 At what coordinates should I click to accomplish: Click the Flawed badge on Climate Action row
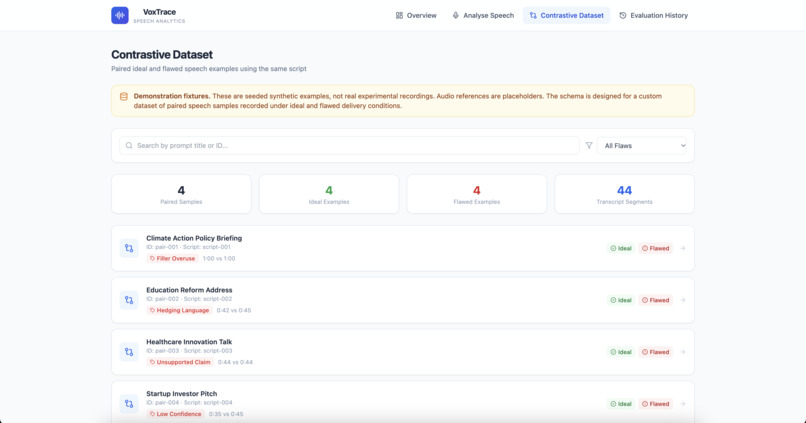tap(656, 248)
